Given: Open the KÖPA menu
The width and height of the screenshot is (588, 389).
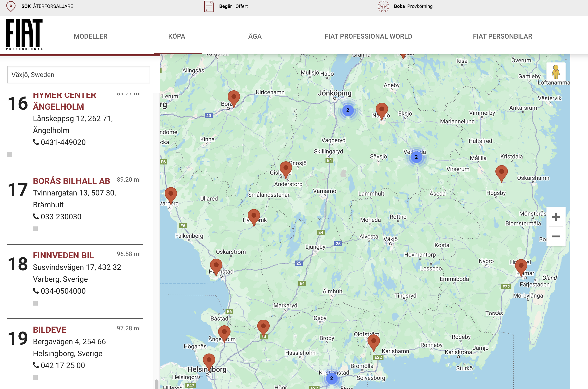Looking at the screenshot, I should pos(177,36).
